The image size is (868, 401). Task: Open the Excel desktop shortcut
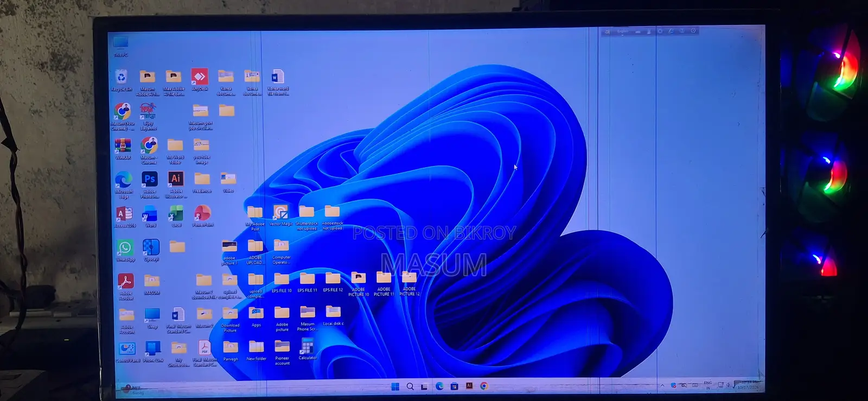176,217
